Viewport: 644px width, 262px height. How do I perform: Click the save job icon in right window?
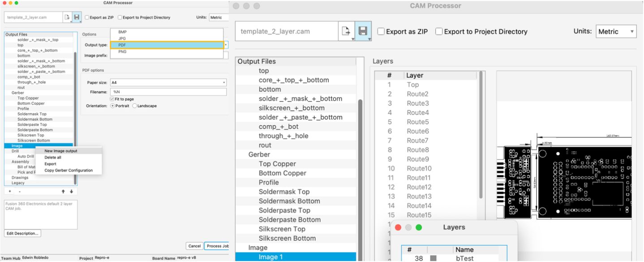(x=363, y=31)
